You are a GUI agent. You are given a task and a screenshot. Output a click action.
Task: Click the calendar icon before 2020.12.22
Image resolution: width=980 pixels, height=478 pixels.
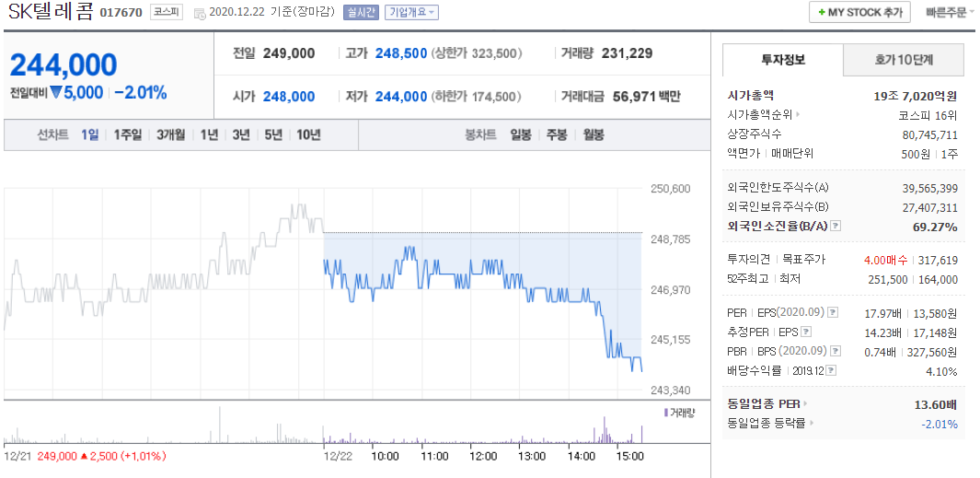200,13
